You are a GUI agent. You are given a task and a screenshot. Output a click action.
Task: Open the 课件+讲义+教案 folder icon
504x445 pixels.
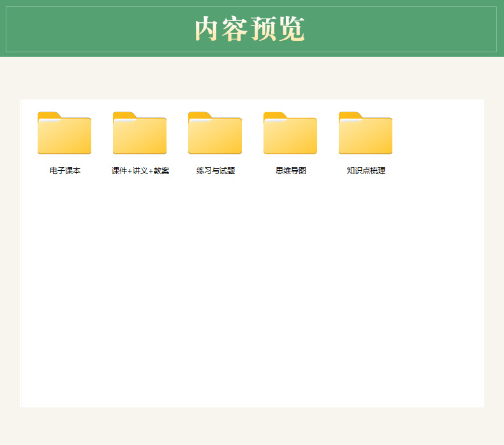pyautogui.click(x=140, y=133)
